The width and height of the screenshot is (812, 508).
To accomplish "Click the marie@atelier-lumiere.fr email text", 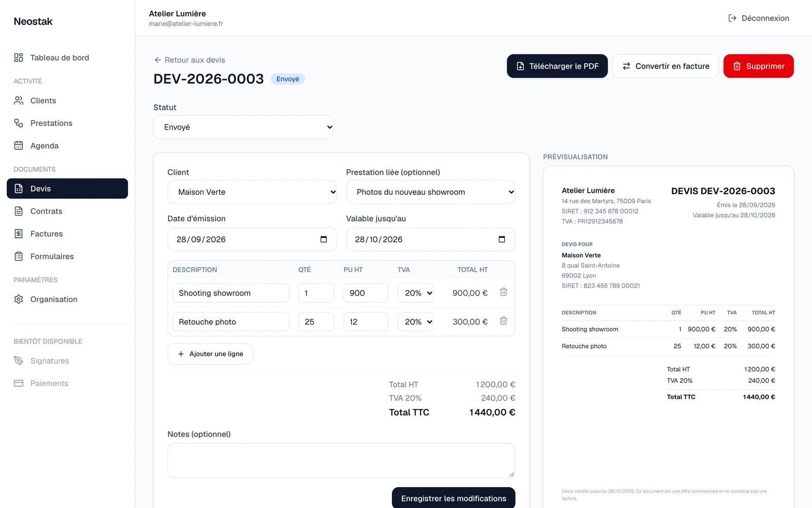I will (186, 24).
